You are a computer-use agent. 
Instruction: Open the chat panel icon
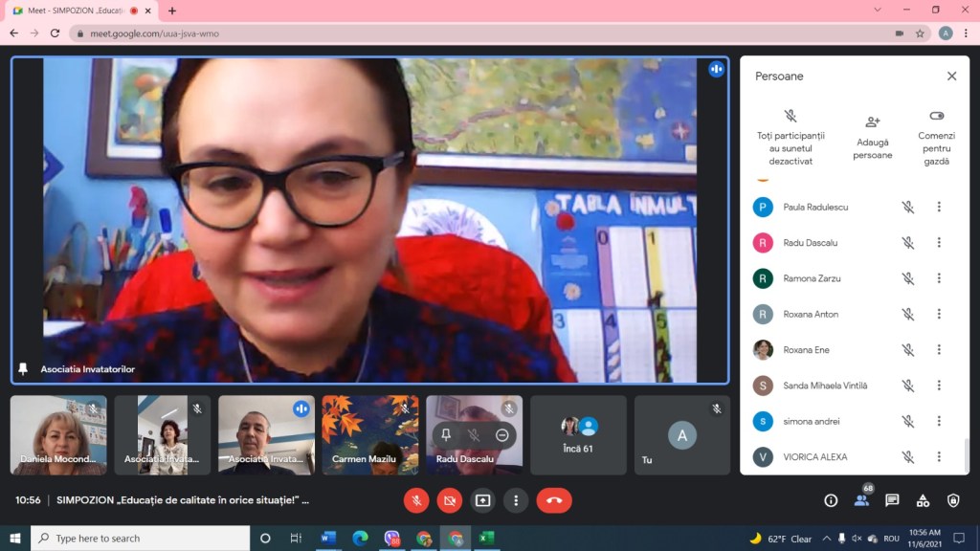[x=892, y=500]
